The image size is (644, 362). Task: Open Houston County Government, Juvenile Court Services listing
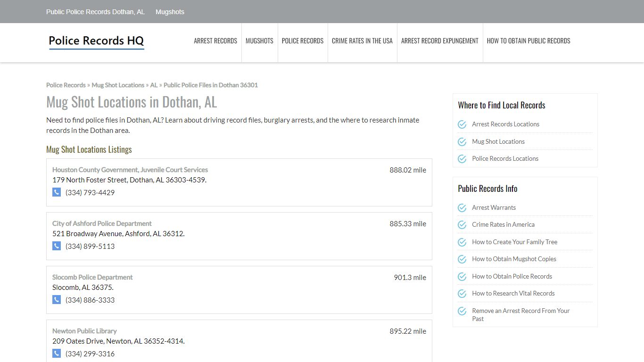(130, 170)
